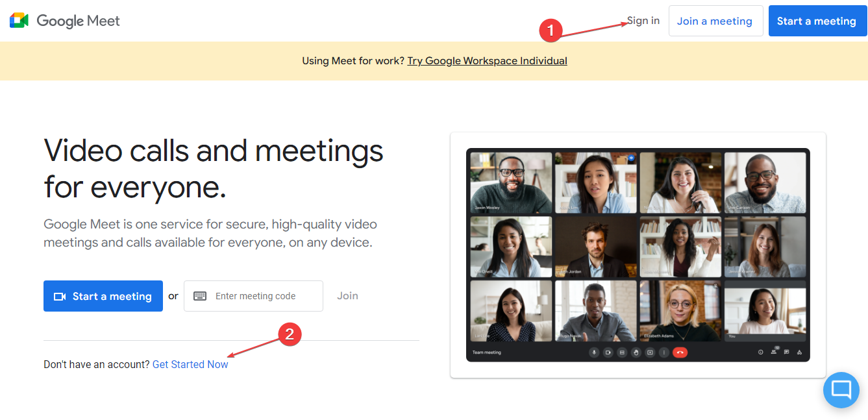
Task: Open the present screen icon
Action: pos(650,352)
